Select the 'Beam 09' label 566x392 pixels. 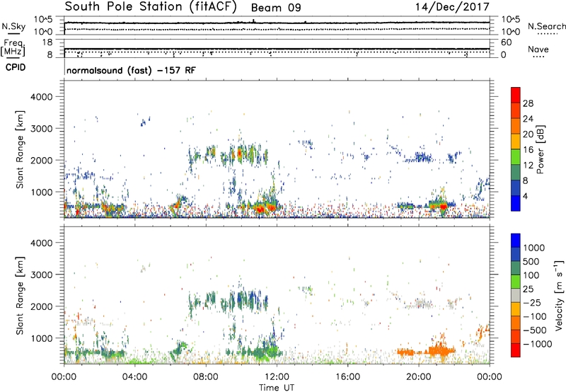click(276, 8)
